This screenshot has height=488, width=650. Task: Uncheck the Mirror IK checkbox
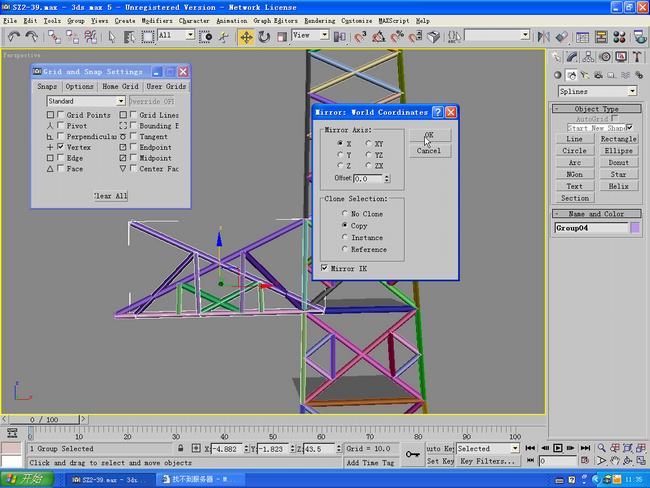pyautogui.click(x=325, y=268)
